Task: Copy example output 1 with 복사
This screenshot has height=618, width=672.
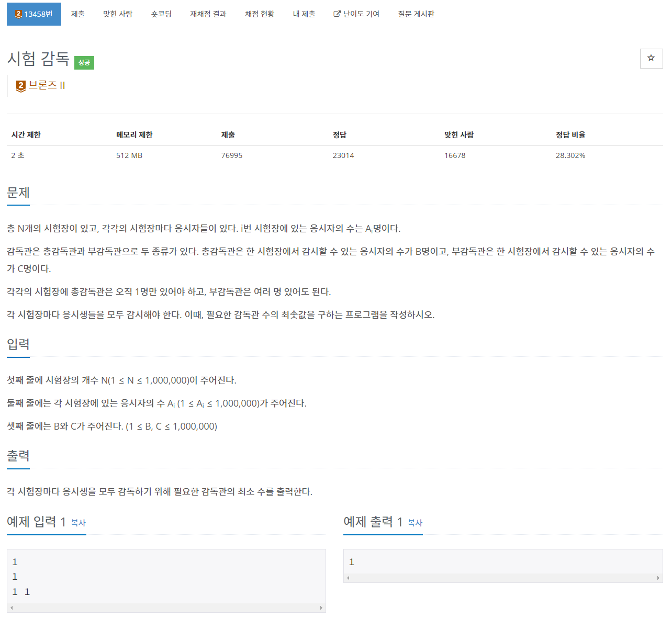Action: tap(415, 523)
